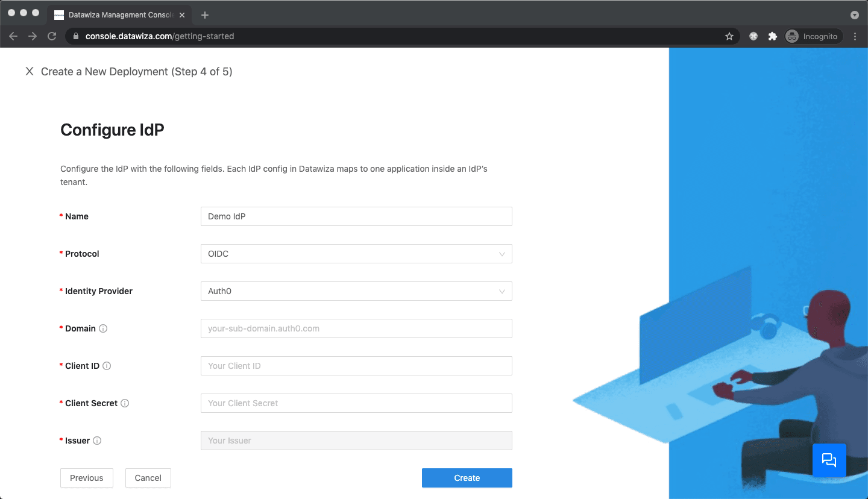The height and width of the screenshot is (499, 868).
Task: Reload the current page
Action: pos(52,36)
